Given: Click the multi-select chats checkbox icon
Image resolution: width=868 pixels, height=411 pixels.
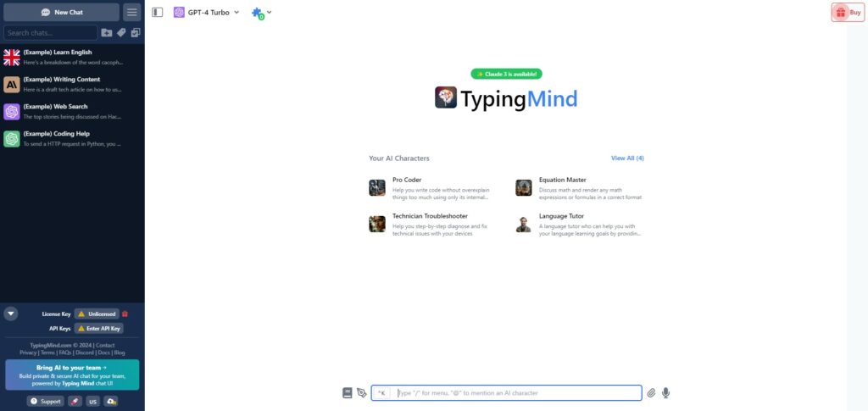Looking at the screenshot, I should point(136,33).
